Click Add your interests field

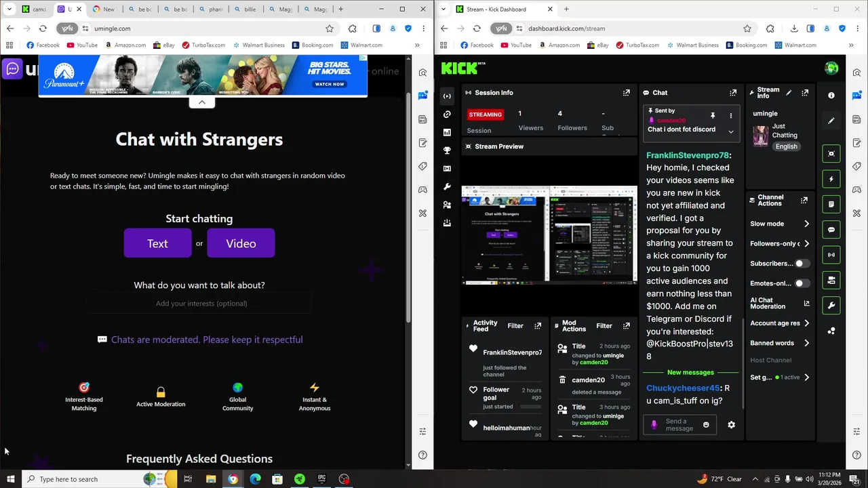point(199,303)
